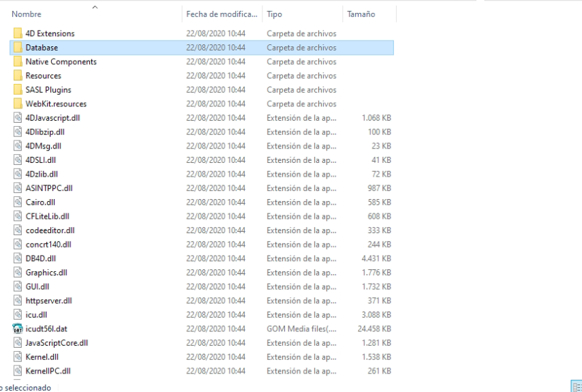Click the ASINTPPC.dll file icon
Image resolution: width=582 pixels, height=392 pixels.
[x=18, y=188]
